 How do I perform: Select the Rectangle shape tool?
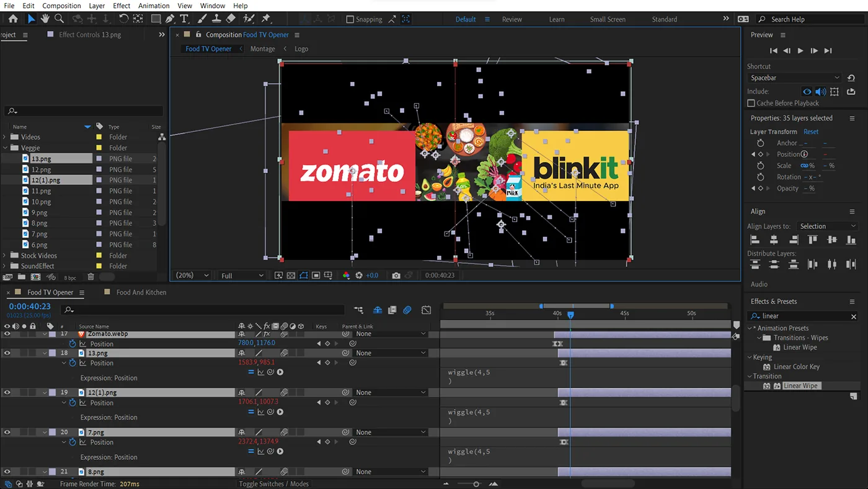coord(156,19)
